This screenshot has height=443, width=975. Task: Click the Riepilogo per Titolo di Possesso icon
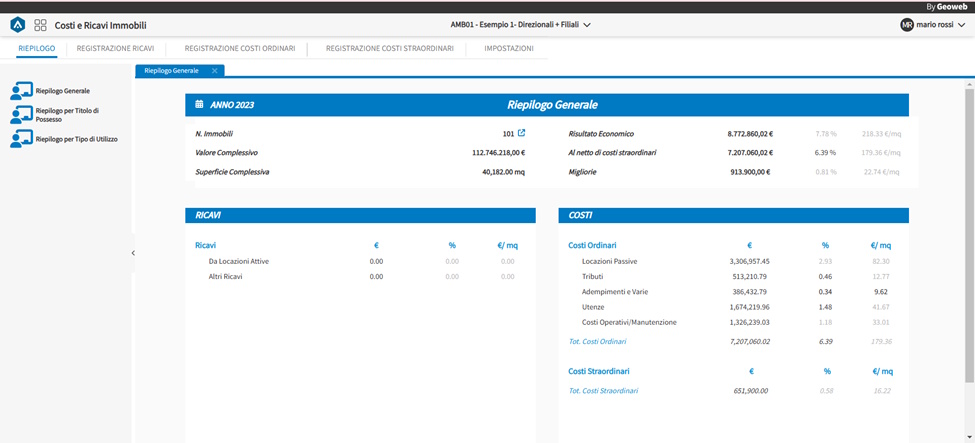click(21, 116)
